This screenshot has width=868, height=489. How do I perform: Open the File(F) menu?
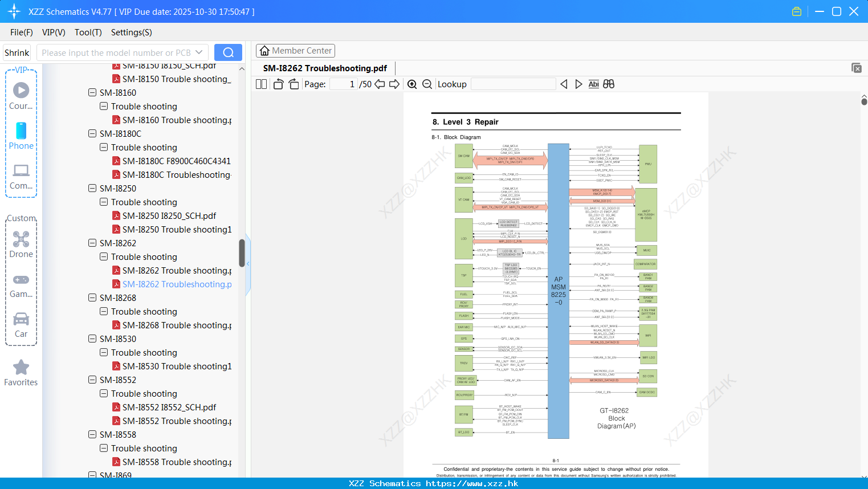coord(22,32)
